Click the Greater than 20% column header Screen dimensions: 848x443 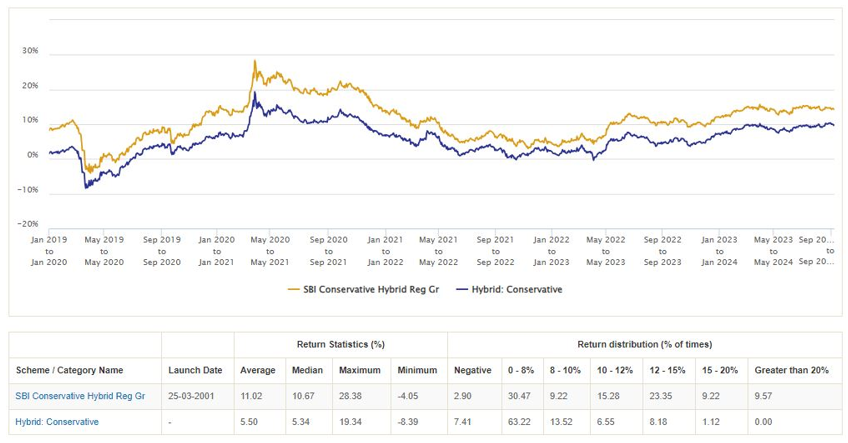pos(792,371)
